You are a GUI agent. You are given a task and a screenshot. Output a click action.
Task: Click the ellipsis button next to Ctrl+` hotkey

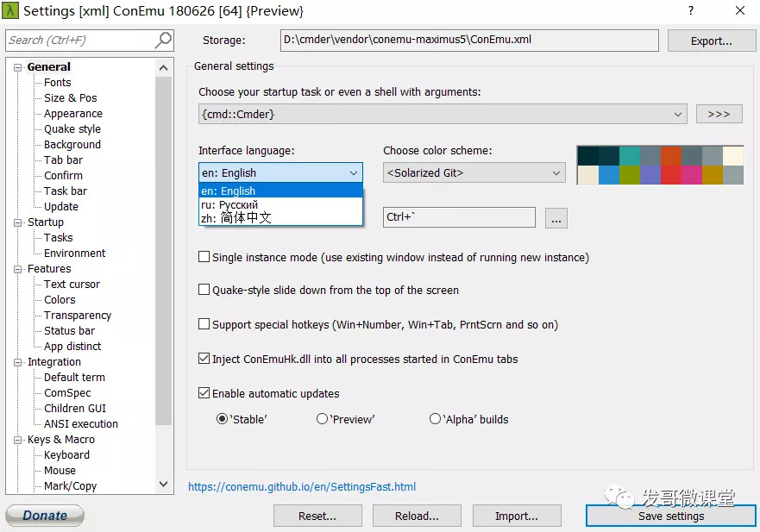556,218
